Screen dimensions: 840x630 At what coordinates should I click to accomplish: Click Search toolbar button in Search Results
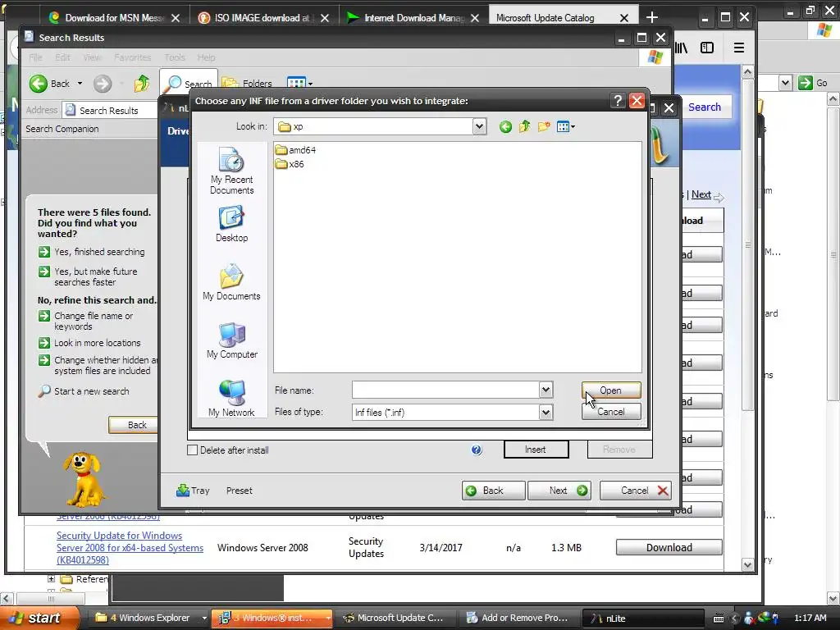[189, 84]
